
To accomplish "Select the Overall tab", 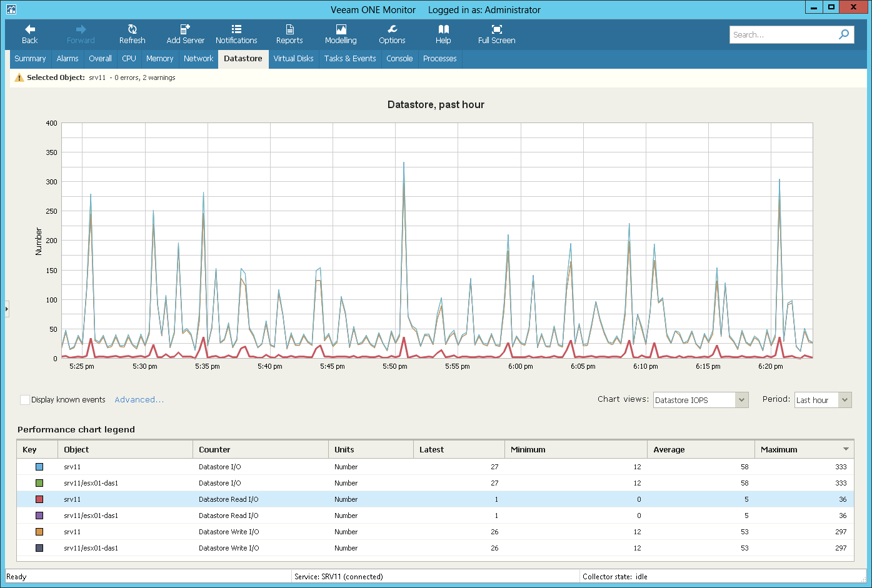I will (x=100, y=59).
